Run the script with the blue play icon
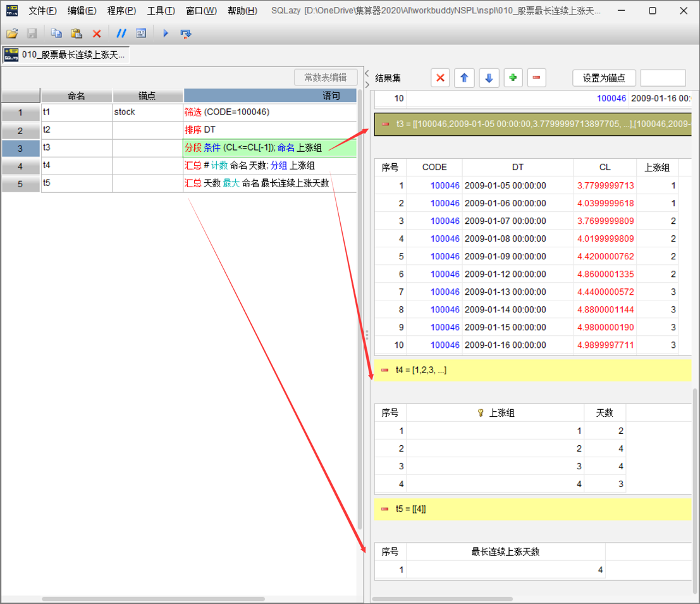 [166, 34]
